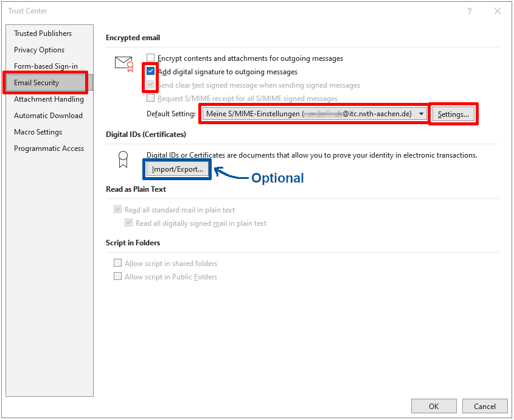Viewport: 514px width, 420px height.
Task: Open the Privacy Options page
Action: click(x=38, y=49)
